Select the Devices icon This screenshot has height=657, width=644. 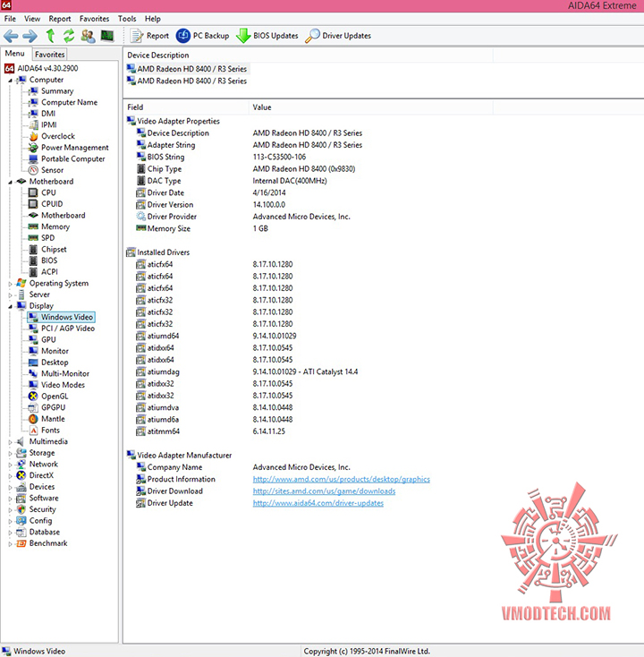click(x=21, y=487)
